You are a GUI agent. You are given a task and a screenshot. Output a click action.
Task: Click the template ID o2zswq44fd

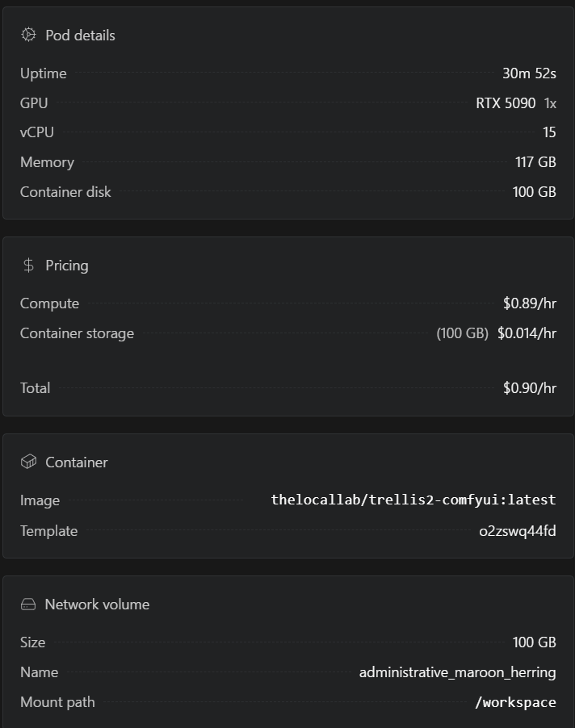coord(517,530)
